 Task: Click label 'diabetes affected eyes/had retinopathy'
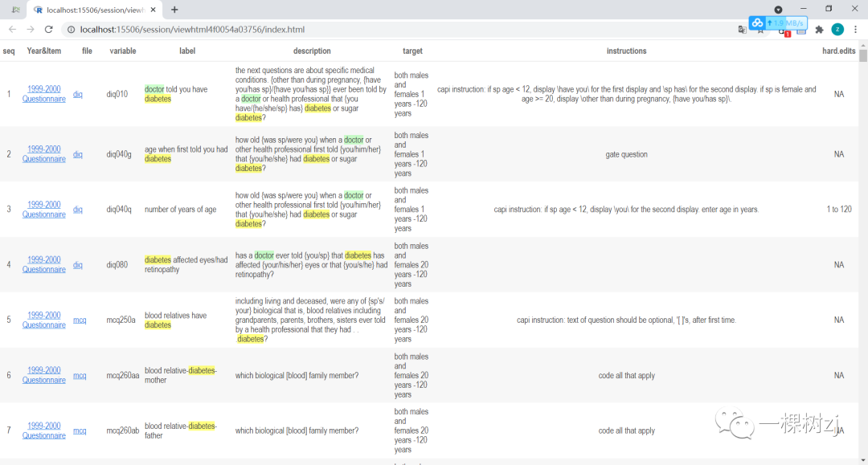coord(186,265)
